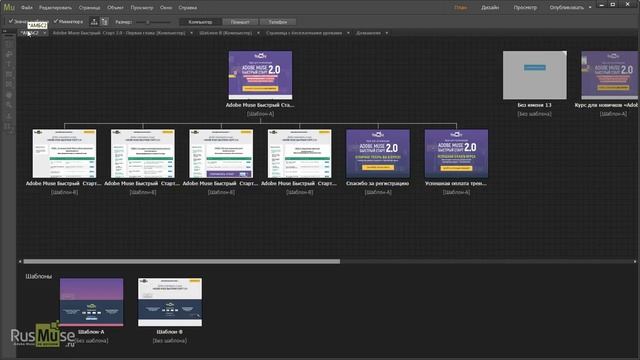Adjust the Размер thumbnail size slider
The width and height of the screenshot is (640, 360).
pos(154,22)
